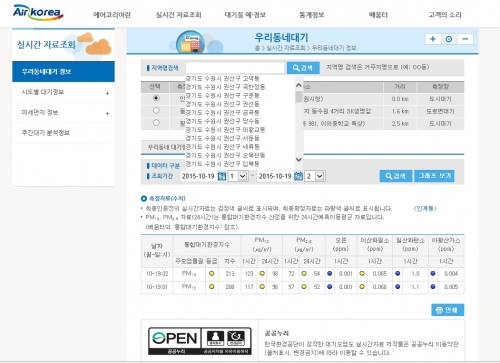
Task: Choose 권선구 대황교동 from the suggestion list
Action: pyautogui.click(x=225, y=129)
